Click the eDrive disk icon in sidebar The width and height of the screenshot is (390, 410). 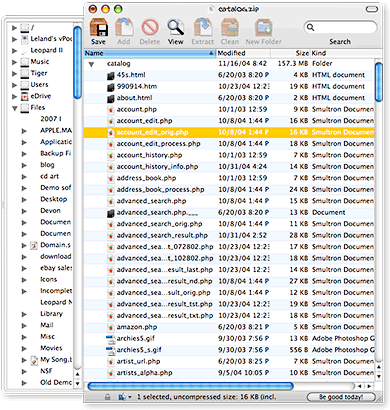click(x=25, y=96)
